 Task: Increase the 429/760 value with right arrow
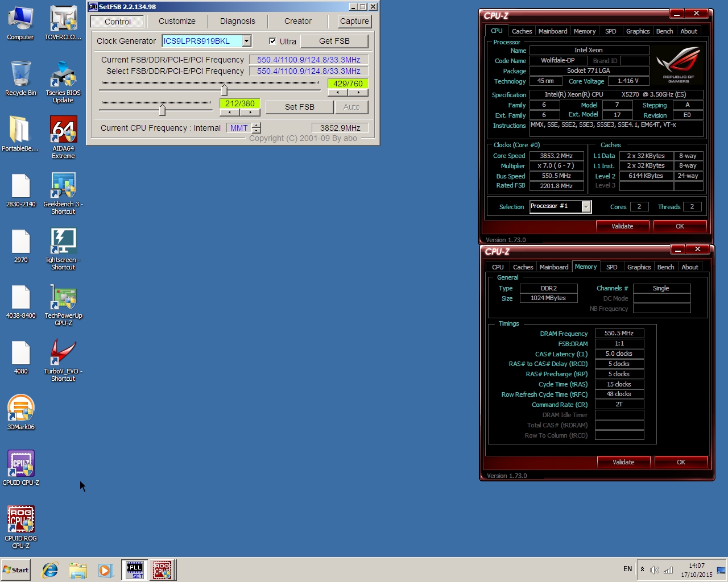pos(358,92)
